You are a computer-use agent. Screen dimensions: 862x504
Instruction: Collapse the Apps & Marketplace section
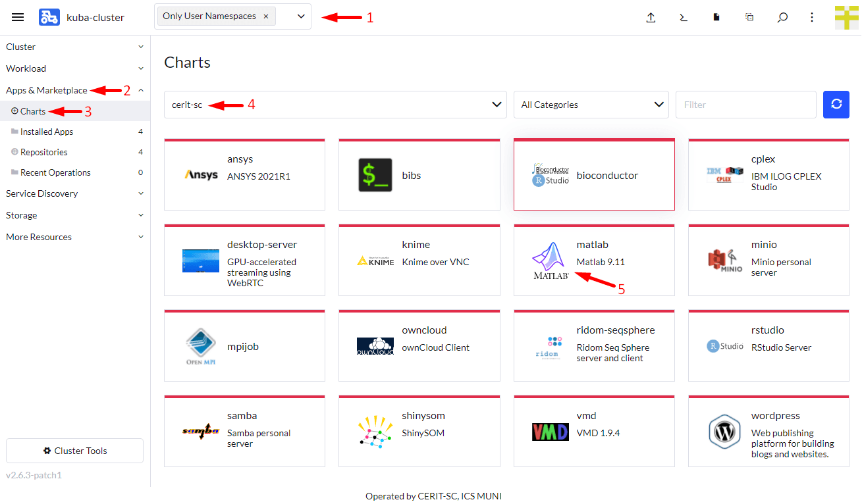tap(140, 90)
